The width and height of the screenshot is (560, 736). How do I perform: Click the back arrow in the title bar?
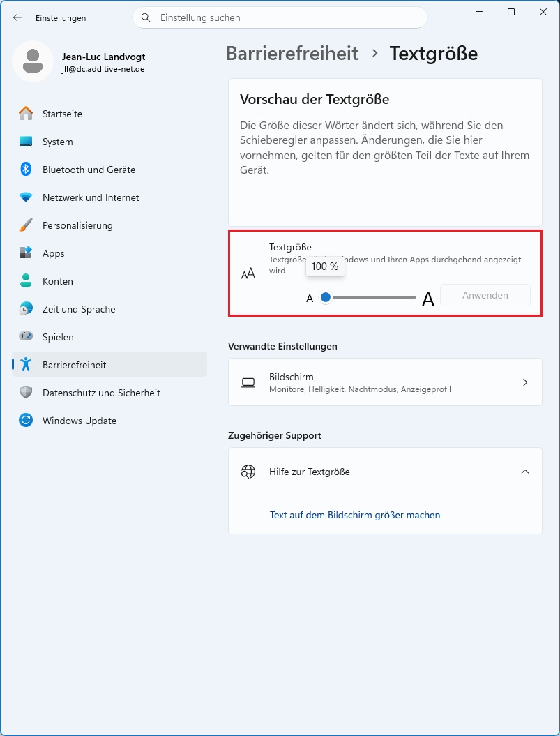(17, 18)
